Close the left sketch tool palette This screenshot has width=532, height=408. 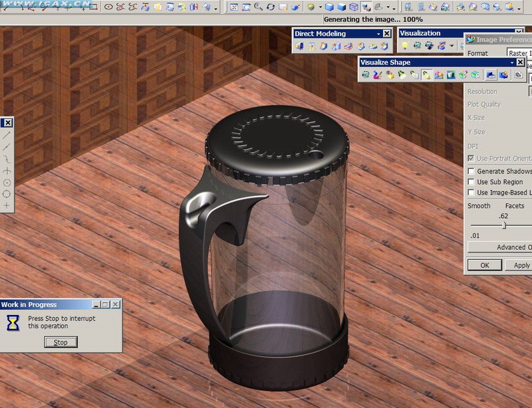click(7, 123)
